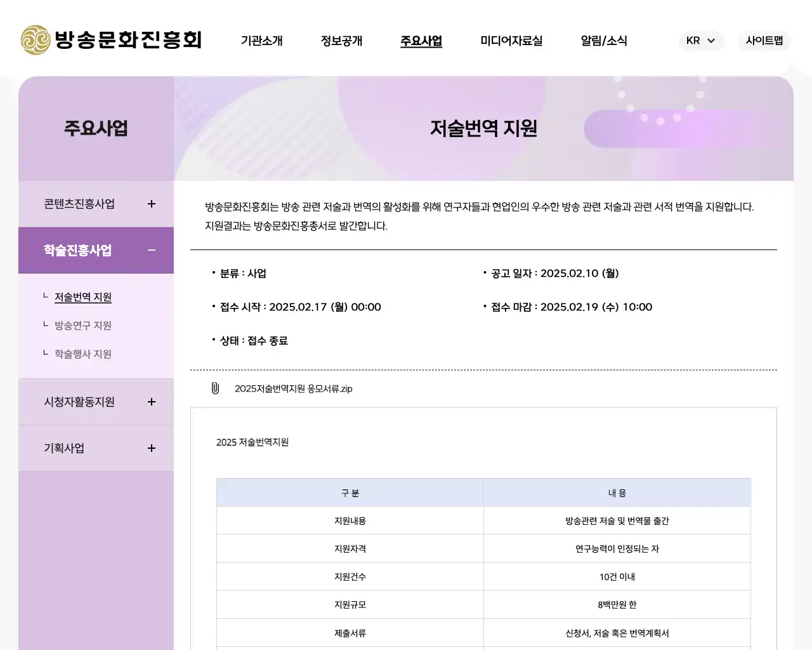Select the 저술번역 지원 submenu item
The image size is (812, 650).
82,296
